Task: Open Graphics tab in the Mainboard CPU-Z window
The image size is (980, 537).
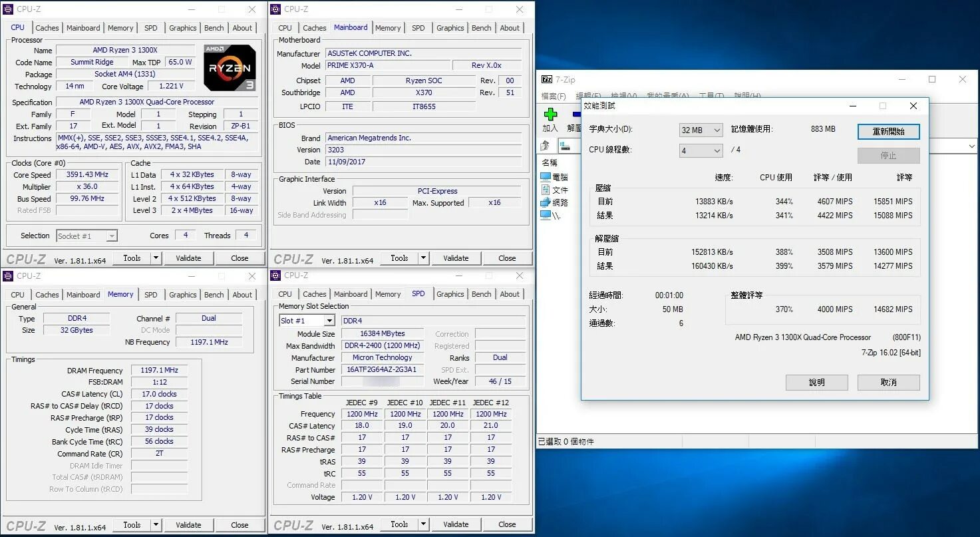Action: [x=450, y=28]
